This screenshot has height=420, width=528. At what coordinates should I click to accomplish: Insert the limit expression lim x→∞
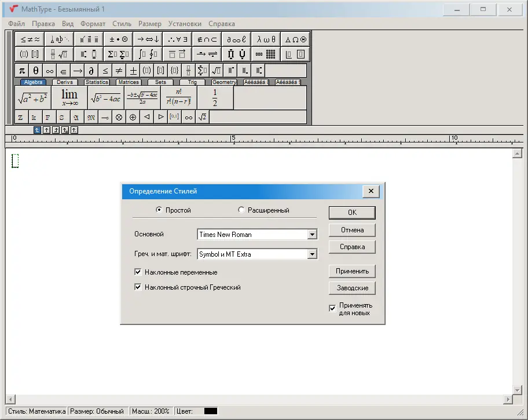click(68, 97)
